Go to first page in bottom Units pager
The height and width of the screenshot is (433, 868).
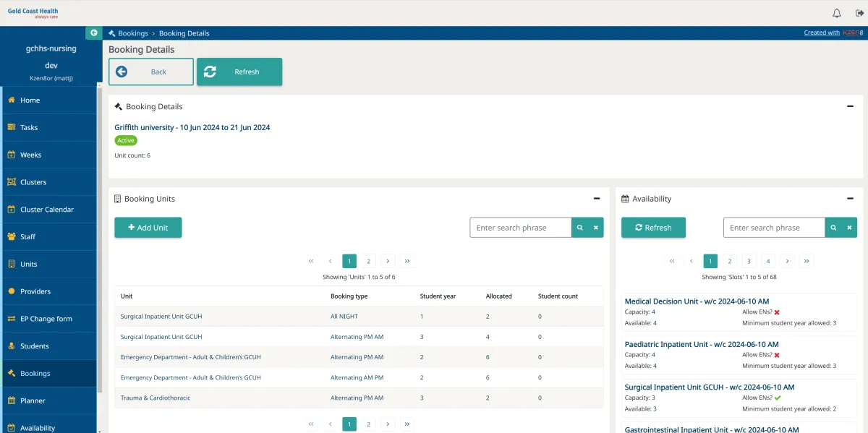(x=311, y=424)
